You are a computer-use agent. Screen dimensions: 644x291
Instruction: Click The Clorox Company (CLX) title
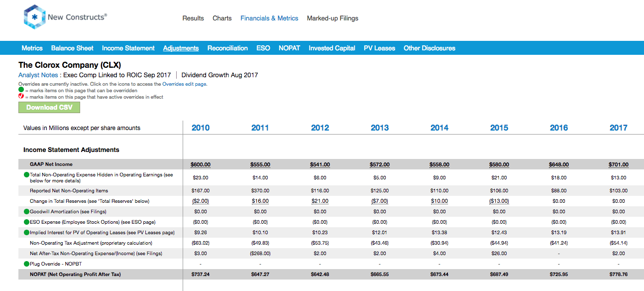[x=70, y=65]
